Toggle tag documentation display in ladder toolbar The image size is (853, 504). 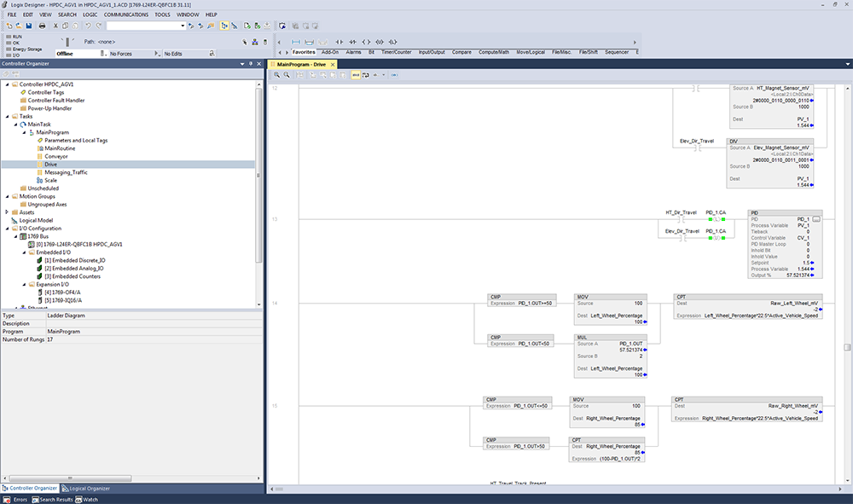pos(355,75)
